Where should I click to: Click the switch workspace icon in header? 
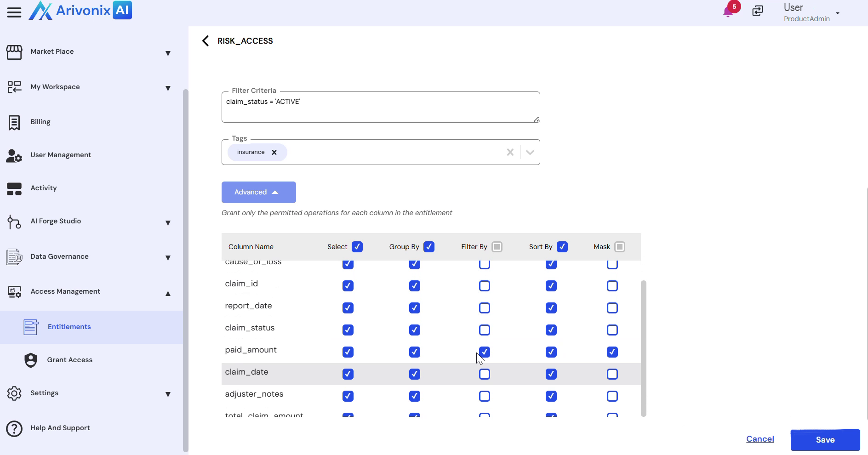(758, 11)
